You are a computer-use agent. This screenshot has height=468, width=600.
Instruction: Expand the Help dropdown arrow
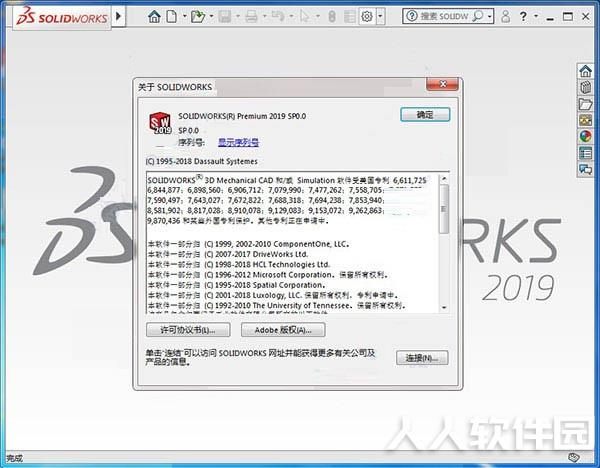(x=536, y=16)
